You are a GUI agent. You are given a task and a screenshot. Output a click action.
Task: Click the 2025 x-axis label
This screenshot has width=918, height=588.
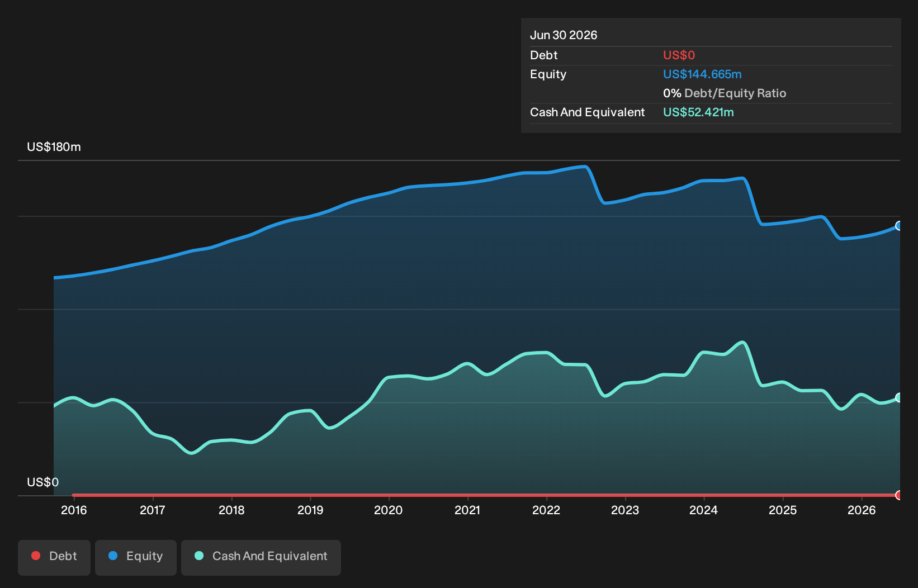pos(783,510)
